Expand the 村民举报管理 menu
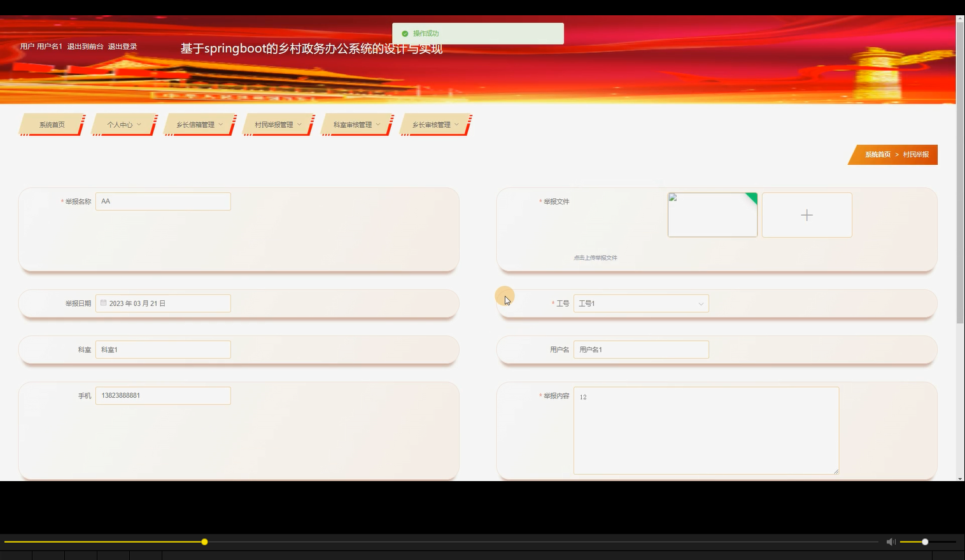This screenshot has height=560, width=965. 278,125
